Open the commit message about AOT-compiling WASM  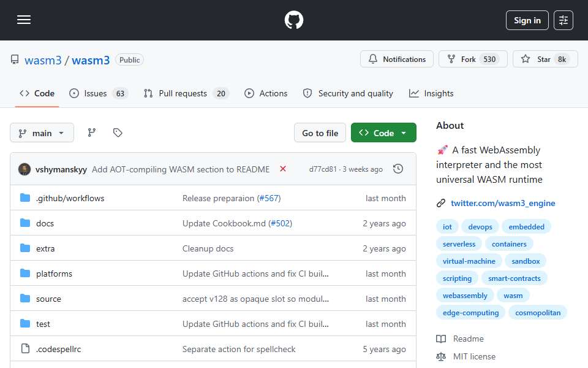pyautogui.click(x=181, y=169)
